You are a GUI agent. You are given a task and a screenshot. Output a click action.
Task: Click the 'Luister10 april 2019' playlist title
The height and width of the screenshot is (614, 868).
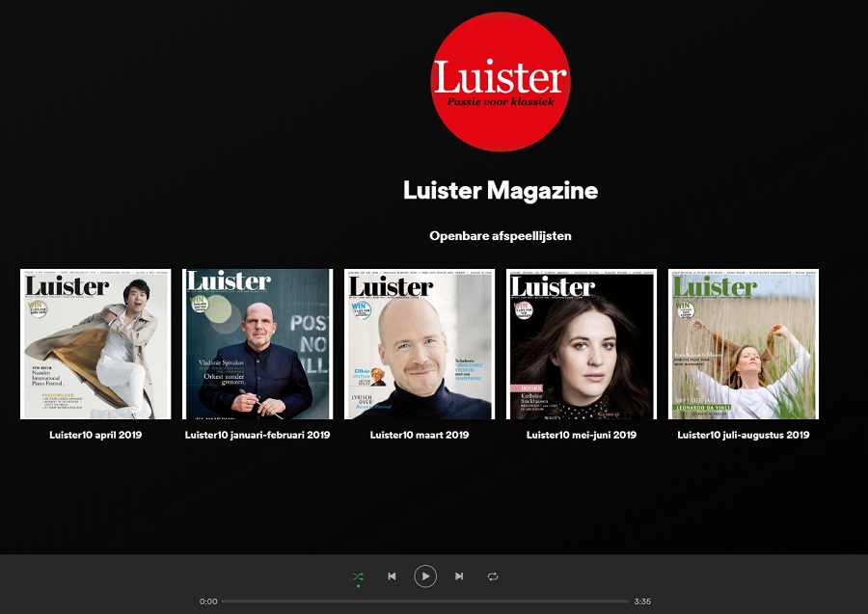tap(95, 435)
